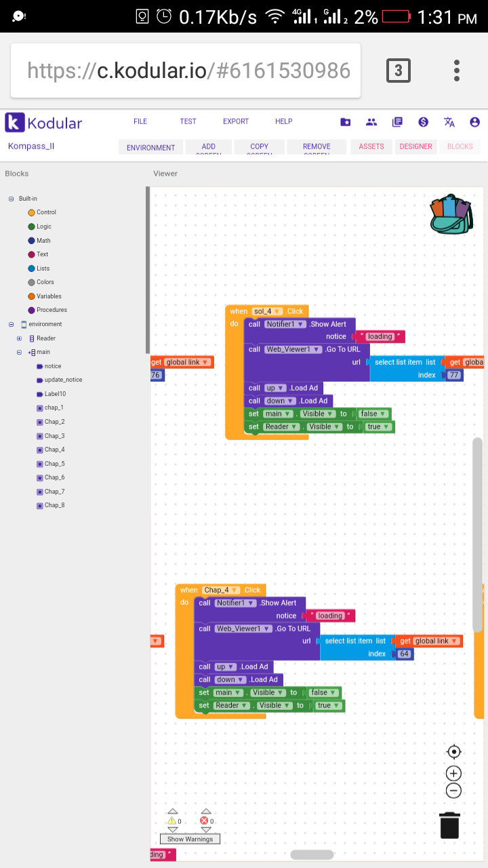Zoom in with the plus icon
The height and width of the screenshot is (868, 488).
pyautogui.click(x=454, y=774)
